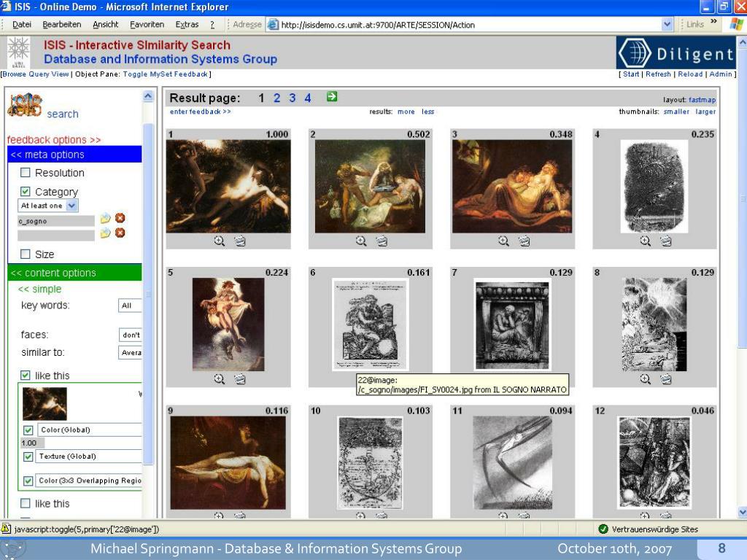Show more results link
The image size is (747, 560).
click(x=406, y=112)
